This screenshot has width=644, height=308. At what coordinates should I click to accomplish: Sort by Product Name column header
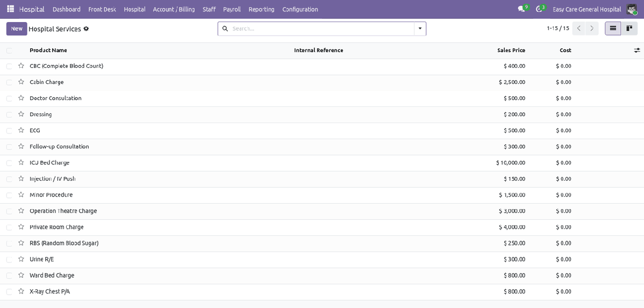point(48,50)
